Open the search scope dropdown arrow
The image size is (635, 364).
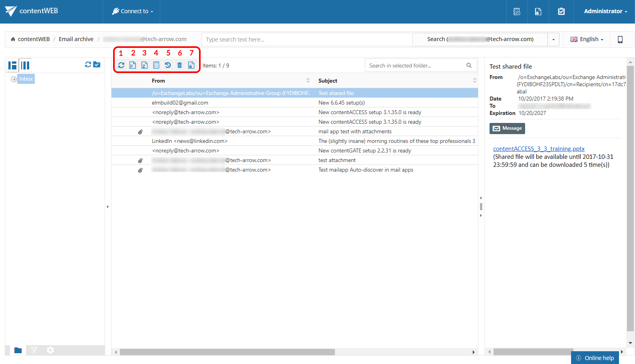click(553, 40)
